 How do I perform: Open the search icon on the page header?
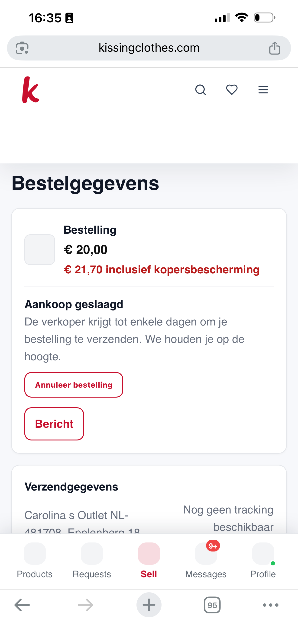201,90
